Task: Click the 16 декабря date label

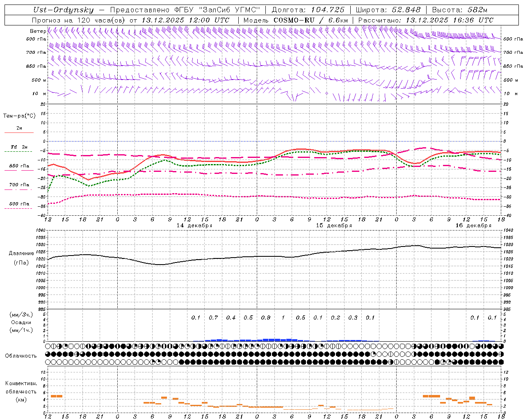Action: click(473, 226)
